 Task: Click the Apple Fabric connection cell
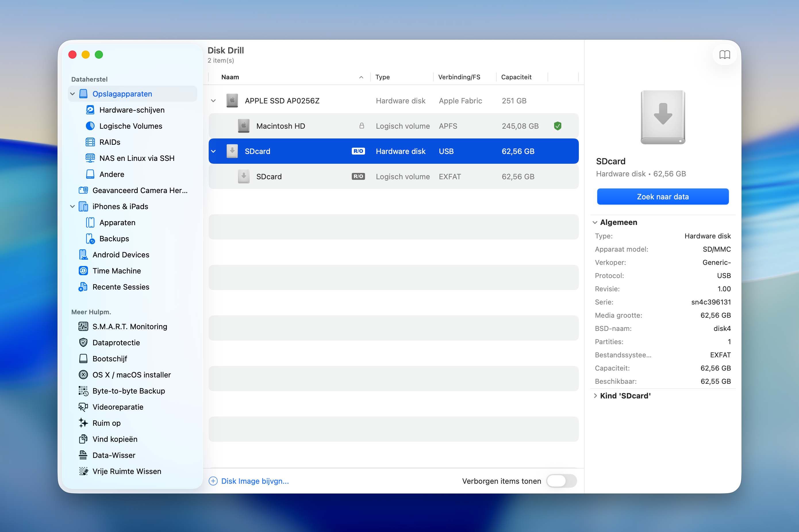pos(460,101)
